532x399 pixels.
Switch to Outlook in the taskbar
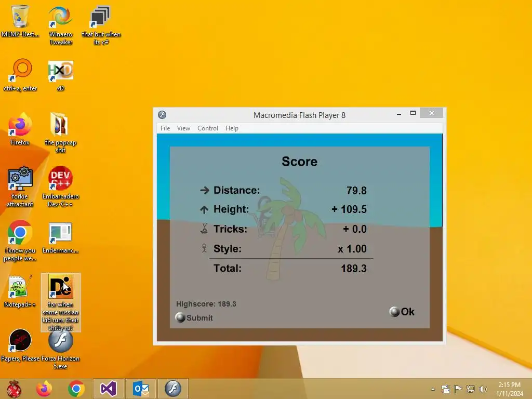pyautogui.click(x=140, y=389)
